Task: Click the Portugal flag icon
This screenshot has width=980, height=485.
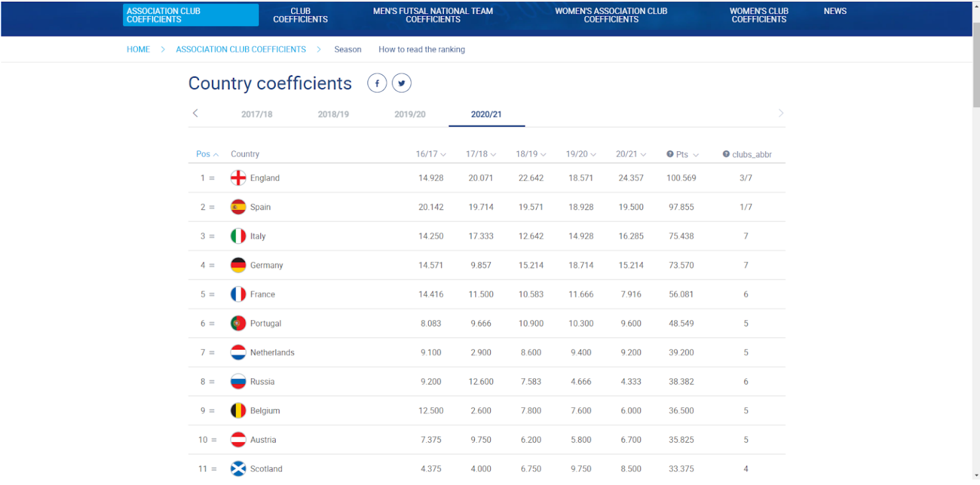Action: coord(238,324)
